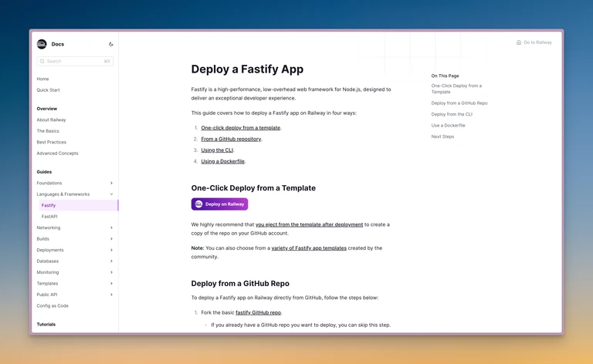Open Config as Code in the sidebar

[53, 305]
